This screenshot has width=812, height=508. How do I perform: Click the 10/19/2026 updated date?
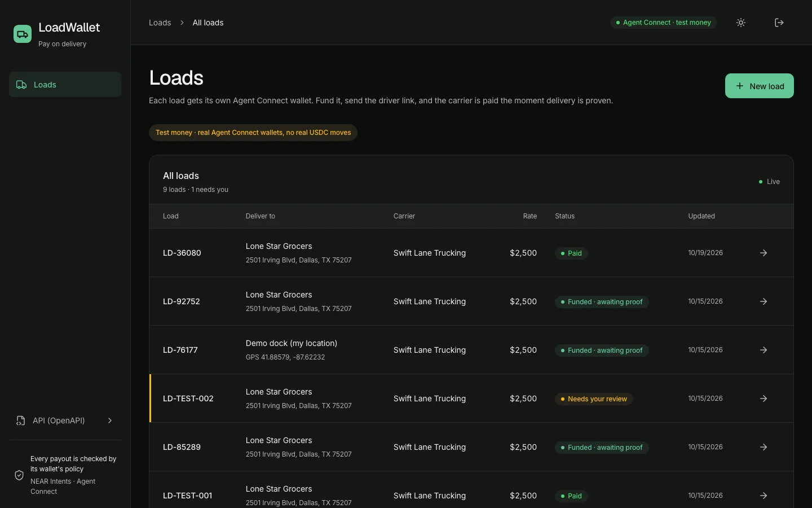[x=705, y=253]
